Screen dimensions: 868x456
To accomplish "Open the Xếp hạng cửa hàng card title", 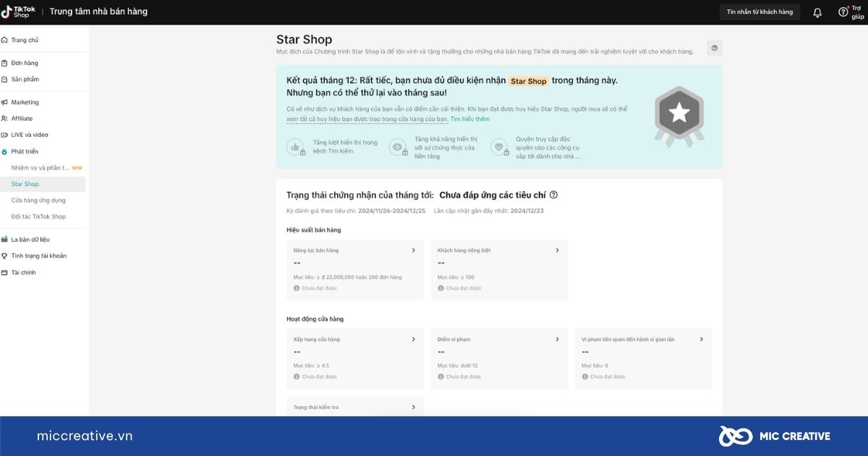I will (x=317, y=339).
